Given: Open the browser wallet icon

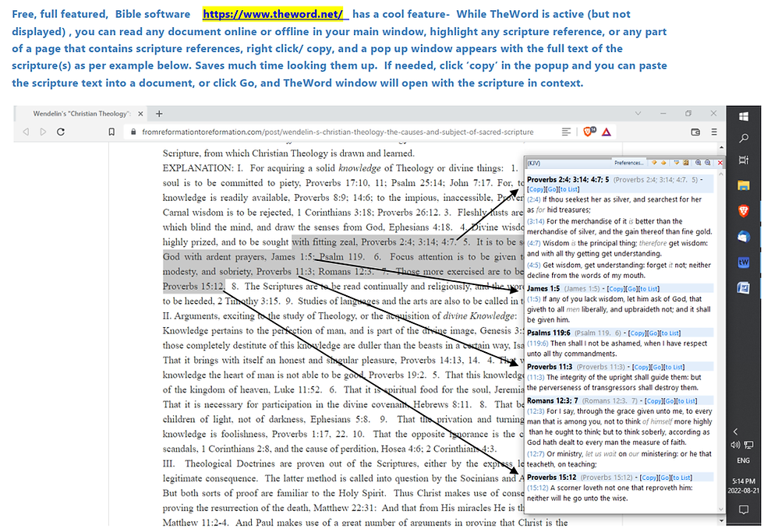Looking at the screenshot, I should 695,132.
